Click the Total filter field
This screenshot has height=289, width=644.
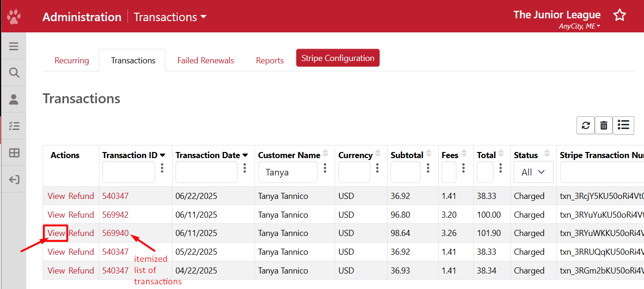(485, 172)
